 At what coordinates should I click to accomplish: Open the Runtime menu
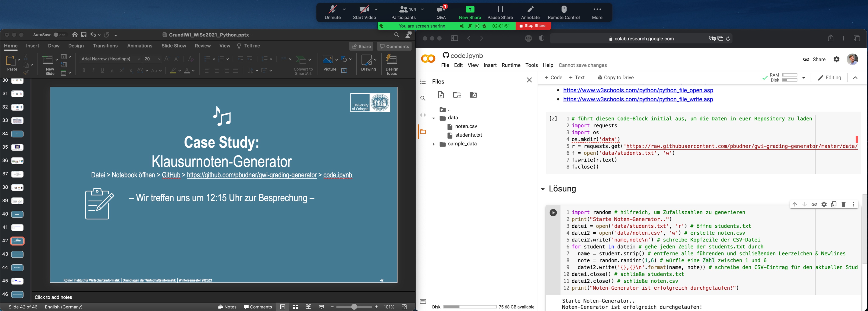pos(511,65)
